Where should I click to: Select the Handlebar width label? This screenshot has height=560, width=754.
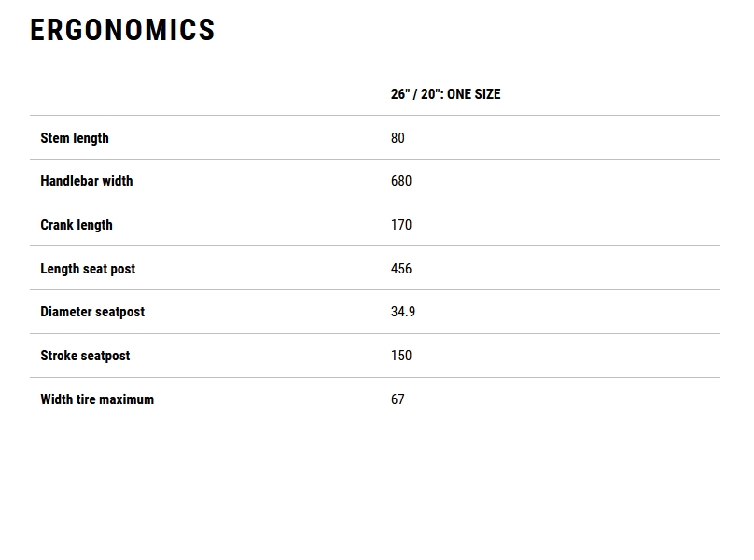point(86,181)
